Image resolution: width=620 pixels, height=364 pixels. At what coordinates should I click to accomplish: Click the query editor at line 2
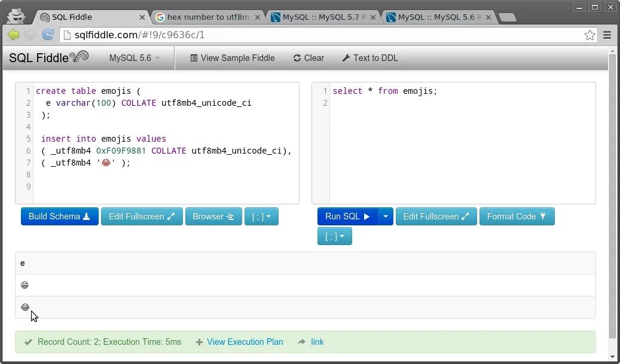(x=463, y=103)
